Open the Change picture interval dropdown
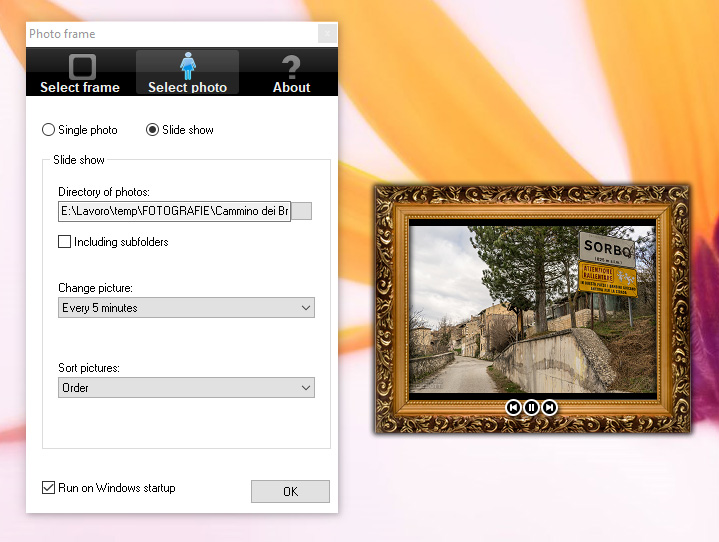Viewport: 719px width, 542px height. [x=186, y=308]
